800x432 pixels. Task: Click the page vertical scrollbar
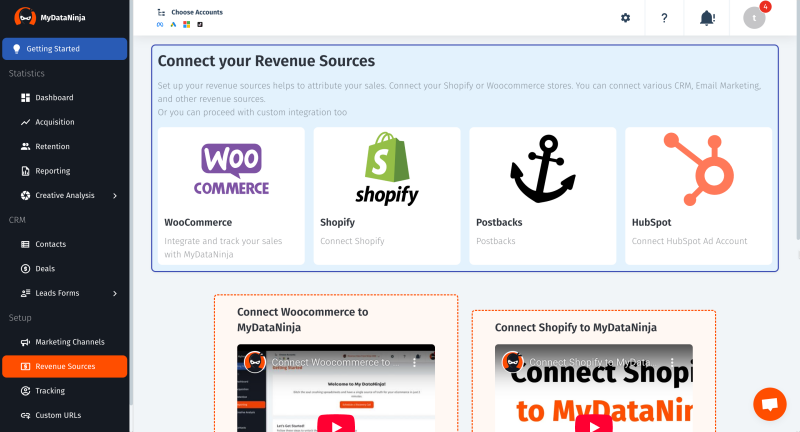(797, 120)
